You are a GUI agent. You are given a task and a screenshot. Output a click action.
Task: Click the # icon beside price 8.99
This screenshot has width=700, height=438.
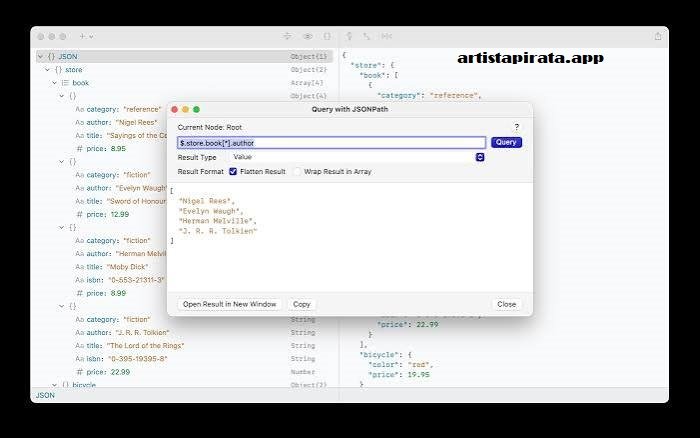click(79, 293)
